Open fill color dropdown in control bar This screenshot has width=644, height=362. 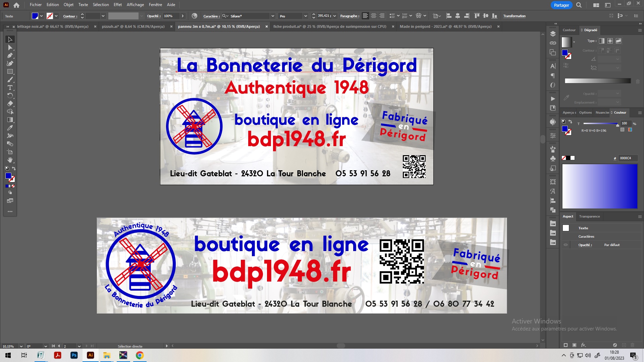click(42, 16)
